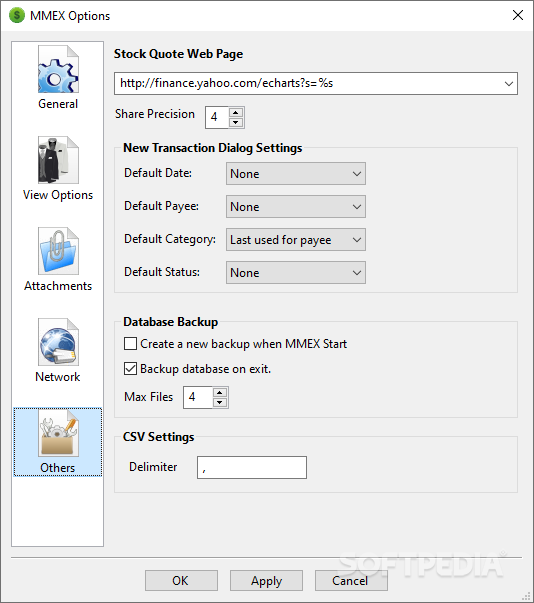Untick Backup database on exit checkbox
Image resolution: width=534 pixels, height=603 pixels.
(130, 368)
